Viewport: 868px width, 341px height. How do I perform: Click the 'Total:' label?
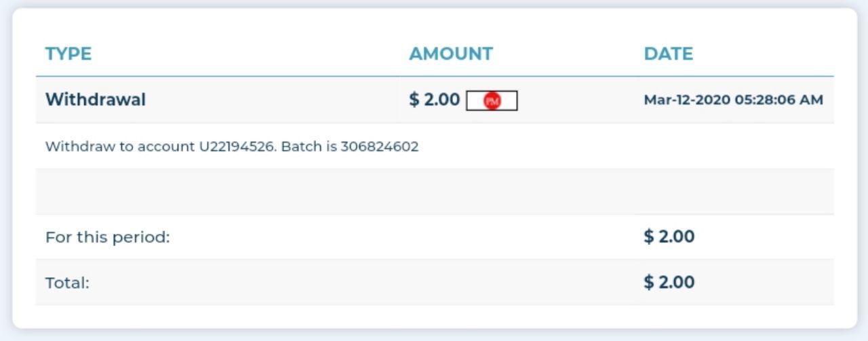(x=67, y=283)
